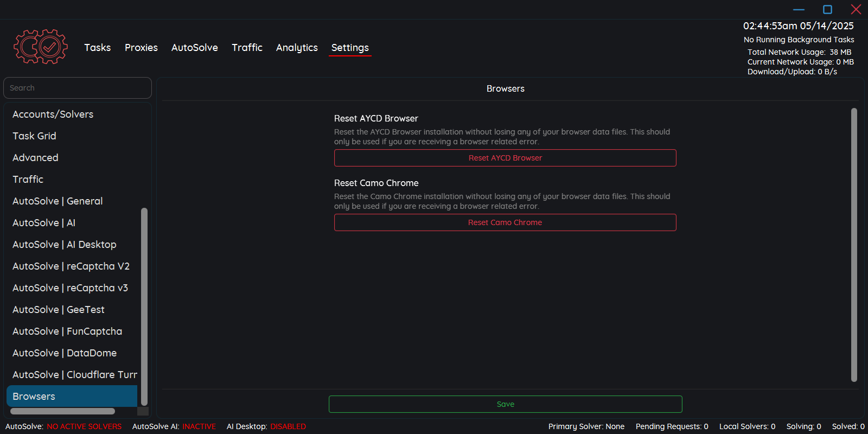Open AutoSolve | AI settings

(x=72, y=223)
